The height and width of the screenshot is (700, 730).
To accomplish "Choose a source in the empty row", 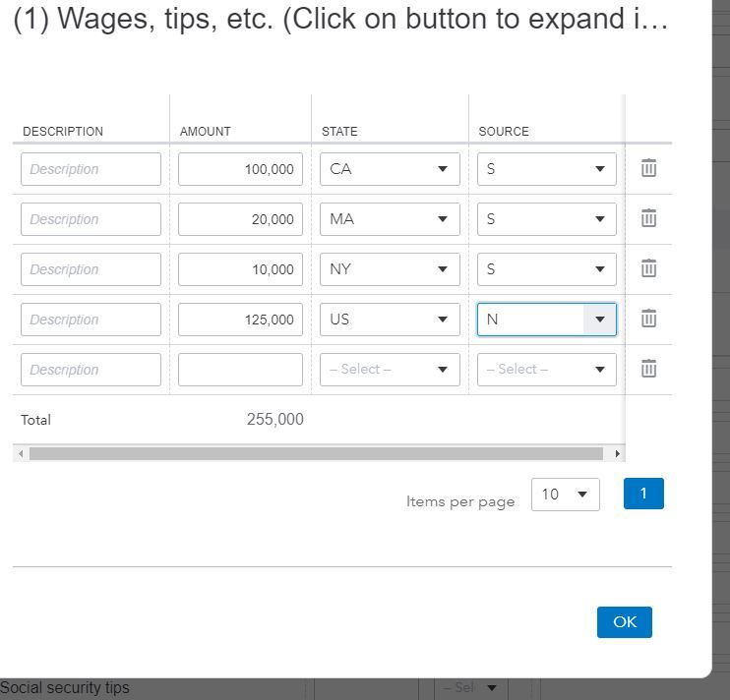I will [x=547, y=370].
